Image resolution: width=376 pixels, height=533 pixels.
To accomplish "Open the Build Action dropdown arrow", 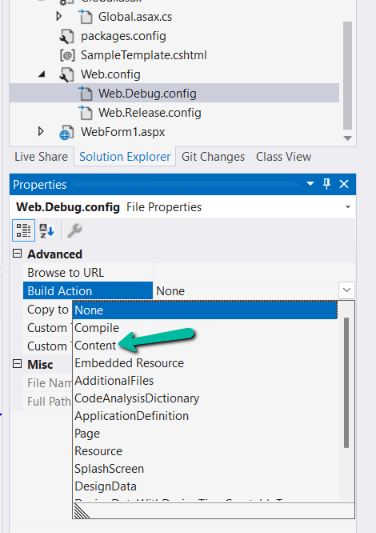I will 346,290.
